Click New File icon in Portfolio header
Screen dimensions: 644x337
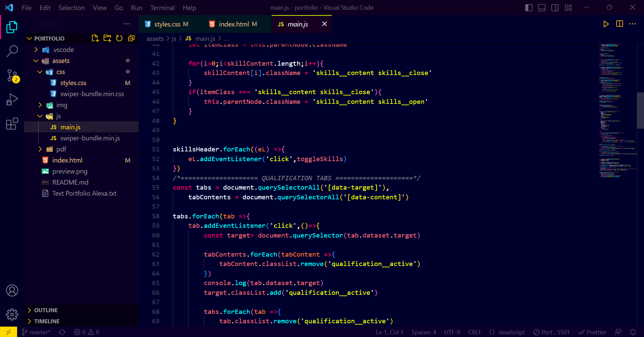[95, 38]
